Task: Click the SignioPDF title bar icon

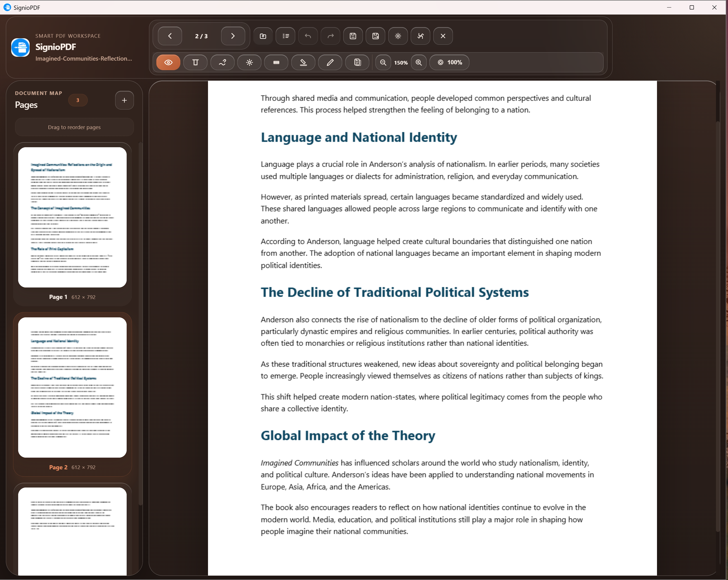Action: 7,8
